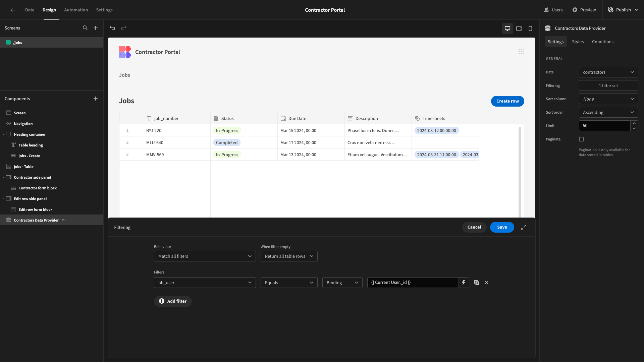Click the 1 filter set button
644x362 pixels.
pos(608,85)
